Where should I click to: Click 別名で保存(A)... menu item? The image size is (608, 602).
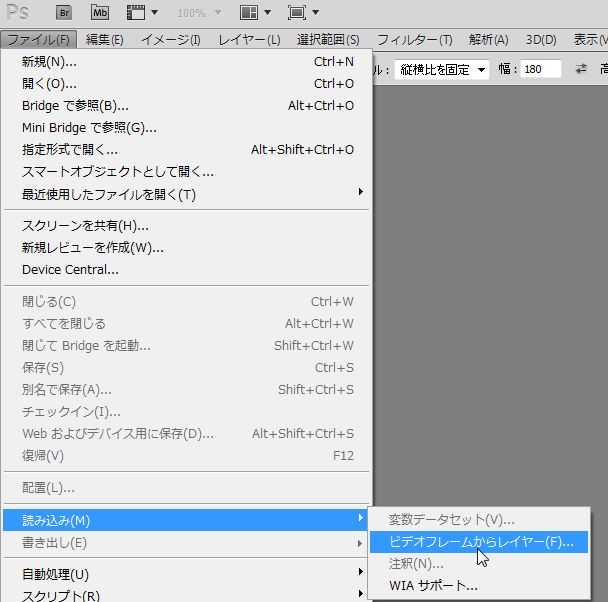(188, 390)
